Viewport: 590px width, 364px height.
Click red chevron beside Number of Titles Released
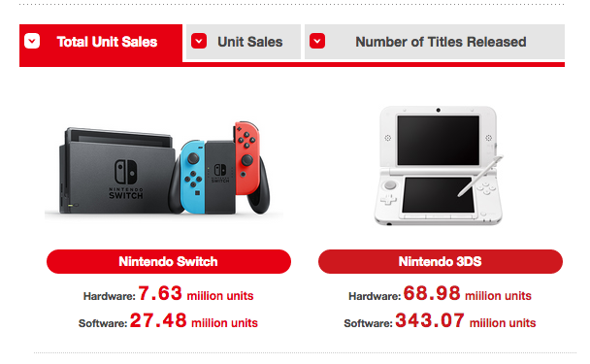(x=317, y=41)
